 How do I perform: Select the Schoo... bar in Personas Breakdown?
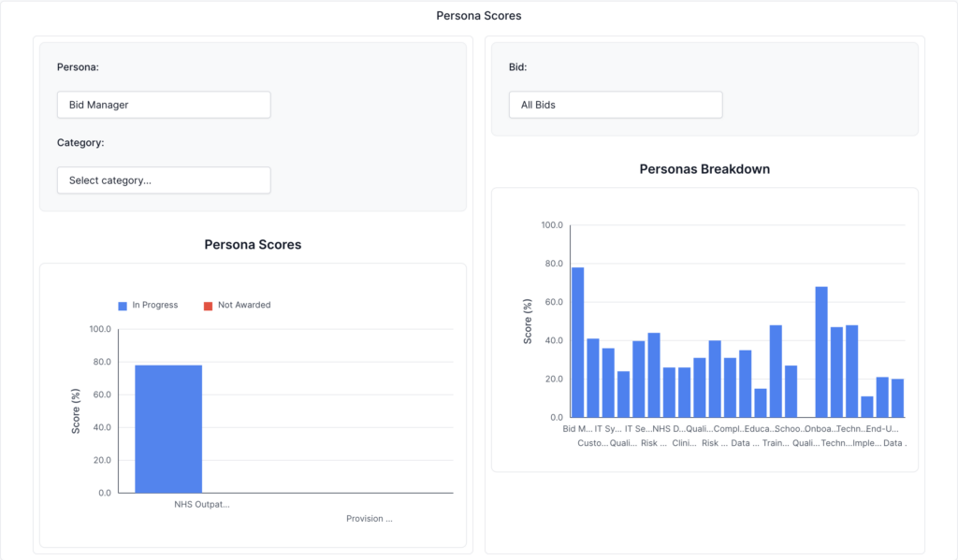[x=791, y=391]
